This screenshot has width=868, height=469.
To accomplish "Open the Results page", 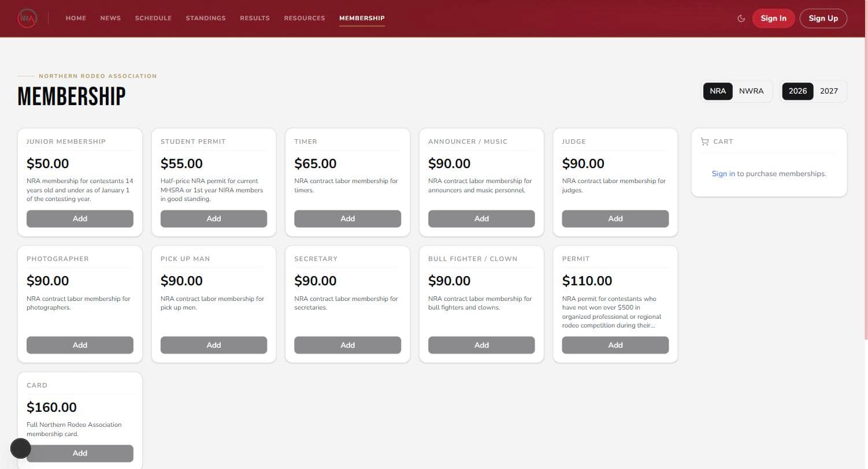I will (x=255, y=18).
